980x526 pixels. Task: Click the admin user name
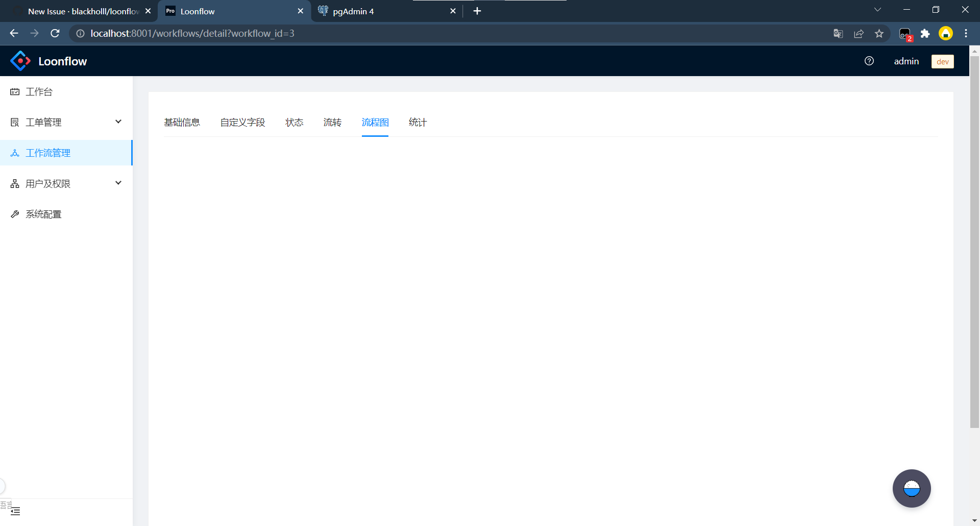click(x=906, y=61)
